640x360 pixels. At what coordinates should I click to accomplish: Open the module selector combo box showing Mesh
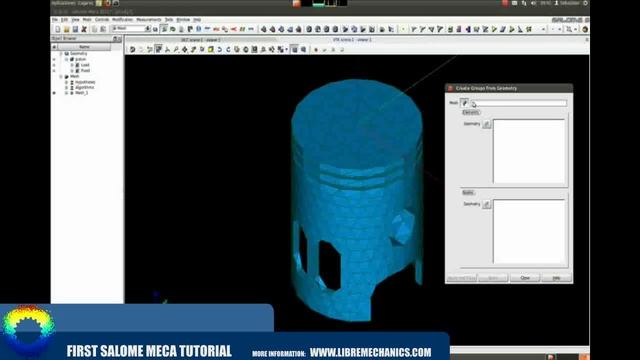click(131, 29)
